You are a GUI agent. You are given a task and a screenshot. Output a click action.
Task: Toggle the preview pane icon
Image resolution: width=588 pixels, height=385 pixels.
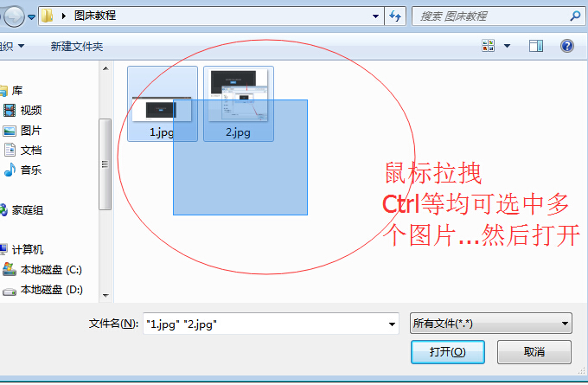pos(536,46)
